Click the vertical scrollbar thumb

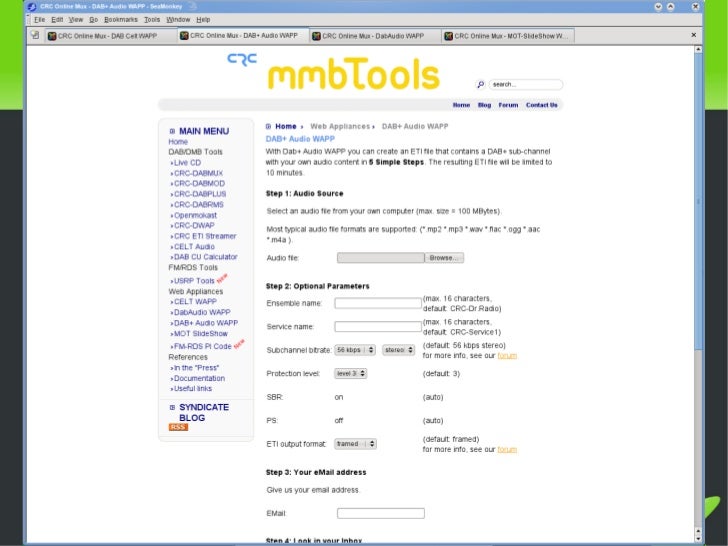click(x=698, y=202)
